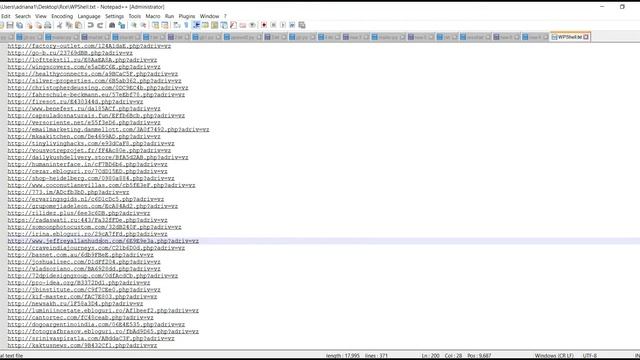
Task: Toggle synchronized horizontal scrolling icon
Action: tap(165, 25)
